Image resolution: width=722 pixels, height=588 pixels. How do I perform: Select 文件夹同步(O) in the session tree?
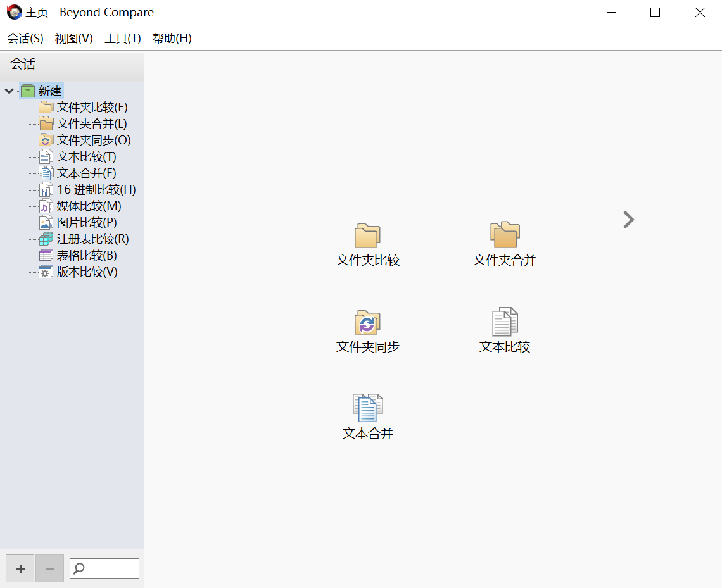point(94,140)
